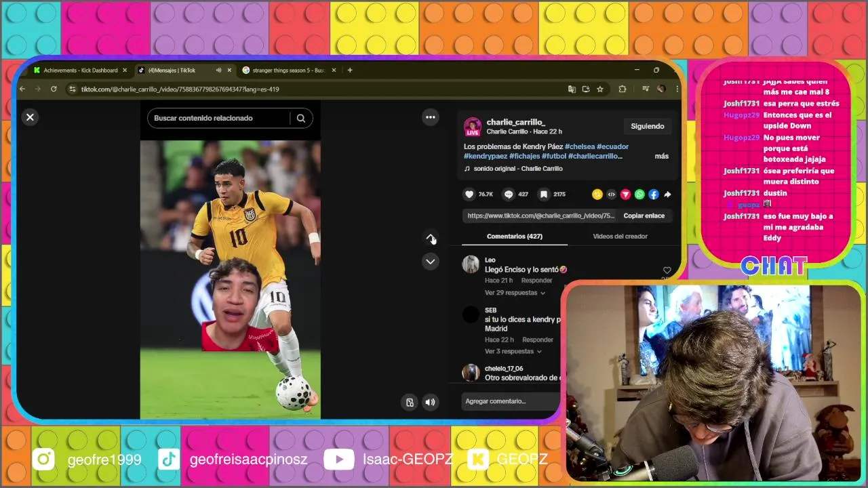The width and height of the screenshot is (868, 488).
Task: Open the three-dot more options menu on the video
Action: (x=431, y=117)
